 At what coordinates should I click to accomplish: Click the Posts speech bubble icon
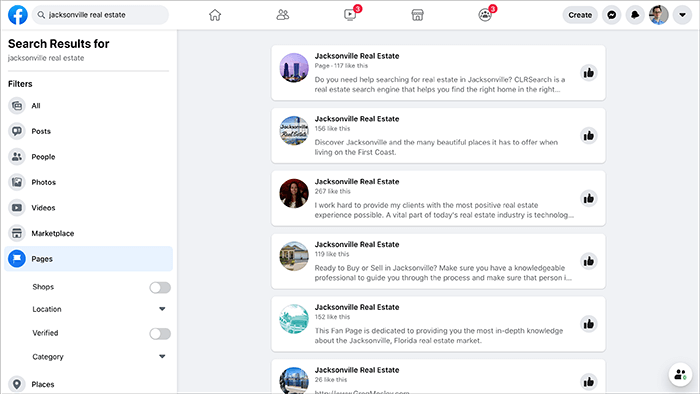[x=17, y=131]
